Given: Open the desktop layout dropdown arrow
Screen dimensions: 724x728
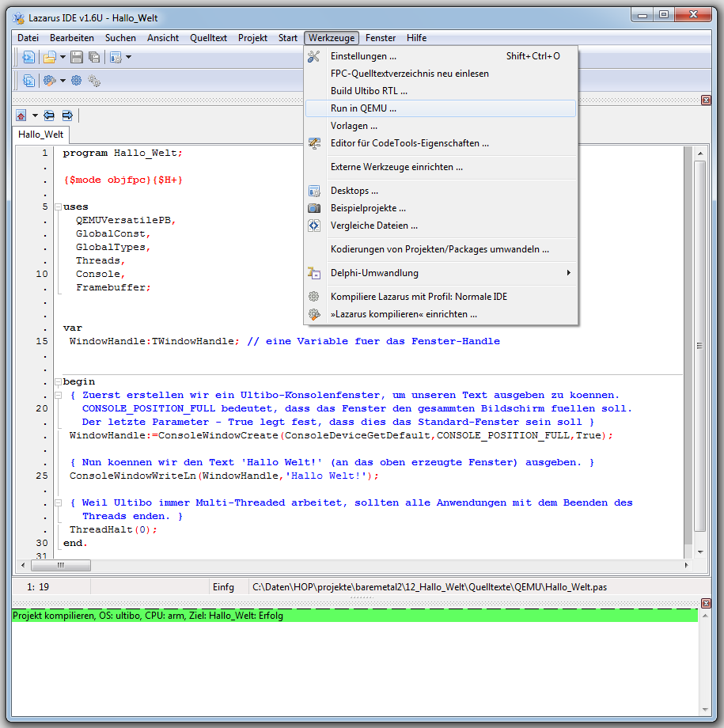Looking at the screenshot, I should coord(129,57).
